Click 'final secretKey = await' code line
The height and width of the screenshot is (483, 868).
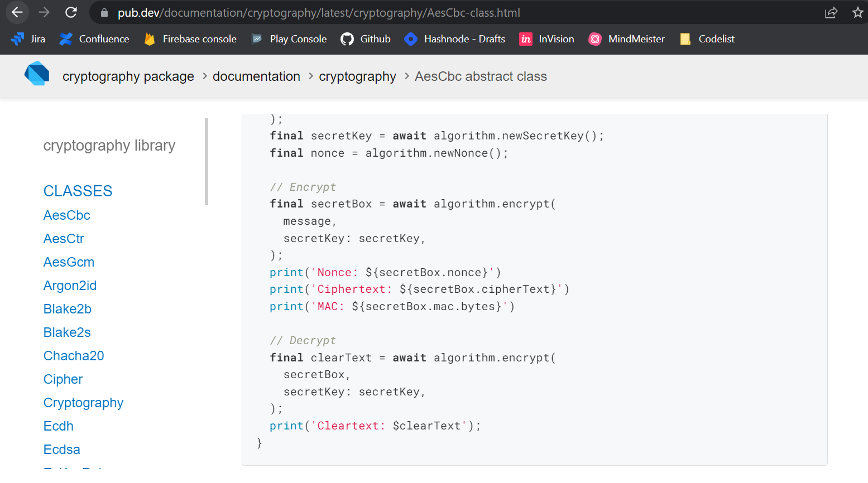tap(437, 136)
